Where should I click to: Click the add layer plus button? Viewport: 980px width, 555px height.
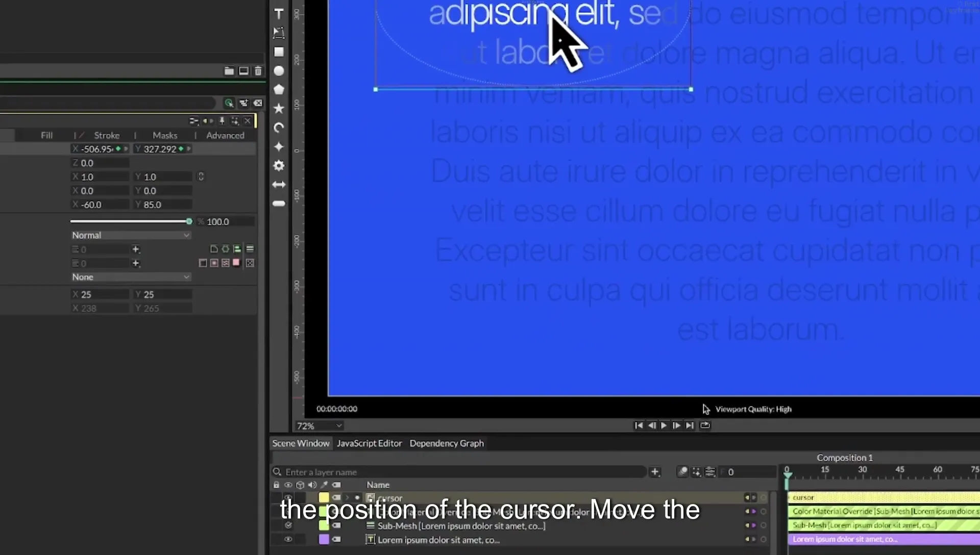pyautogui.click(x=655, y=472)
